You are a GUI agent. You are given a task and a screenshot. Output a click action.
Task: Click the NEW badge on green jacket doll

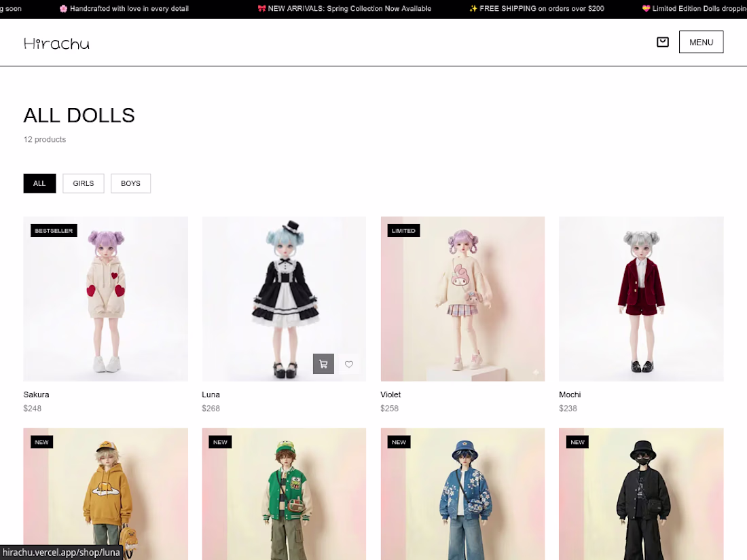tap(220, 442)
